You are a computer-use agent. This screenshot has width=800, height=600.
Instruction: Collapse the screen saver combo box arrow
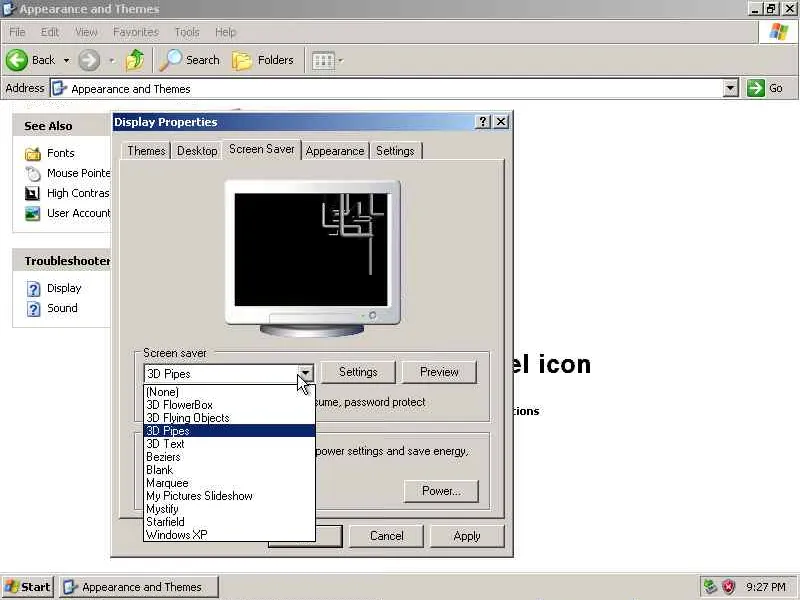305,373
